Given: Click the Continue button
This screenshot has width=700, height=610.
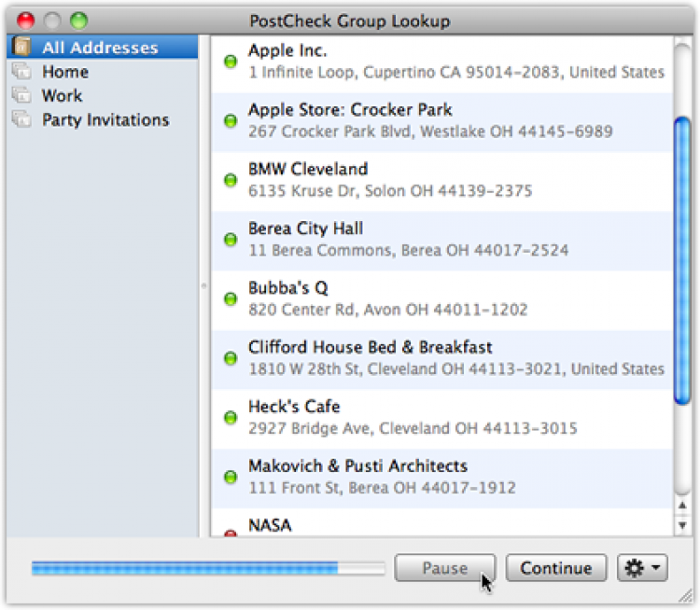Looking at the screenshot, I should coord(556,568).
